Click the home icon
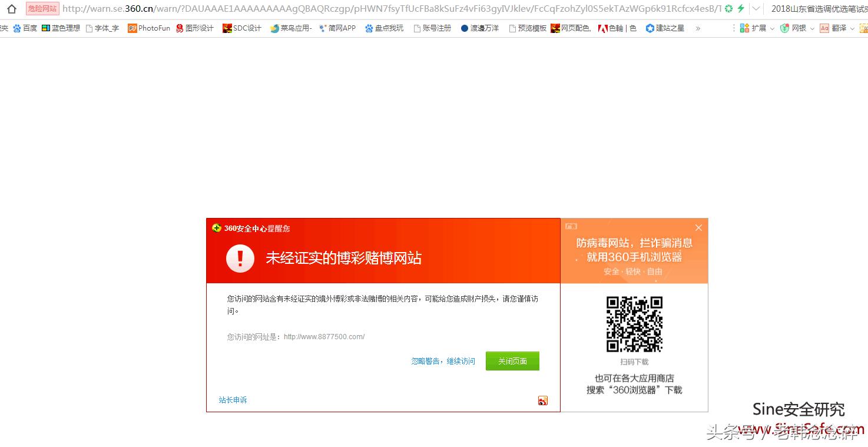 pos(12,9)
